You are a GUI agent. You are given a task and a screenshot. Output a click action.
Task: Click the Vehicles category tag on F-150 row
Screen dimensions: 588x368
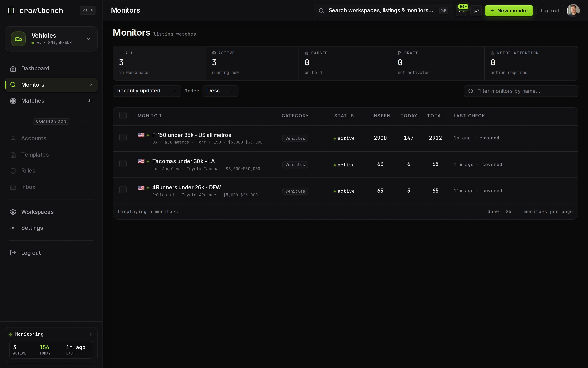[x=295, y=138]
